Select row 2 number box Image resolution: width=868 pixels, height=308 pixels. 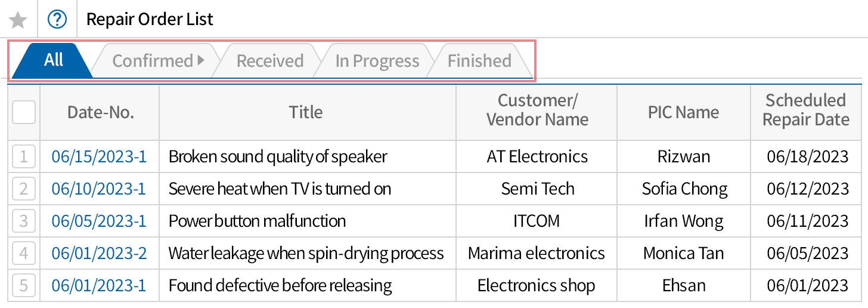click(x=24, y=189)
